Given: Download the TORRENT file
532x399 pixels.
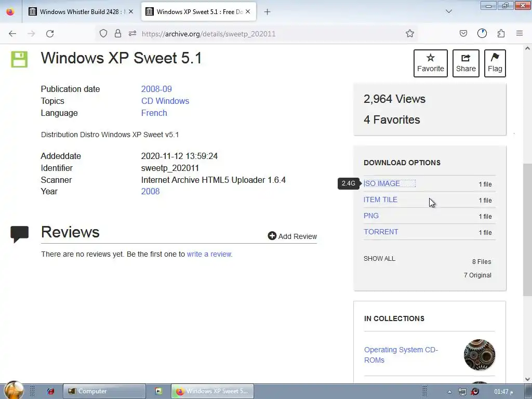Looking at the screenshot, I should point(381,232).
